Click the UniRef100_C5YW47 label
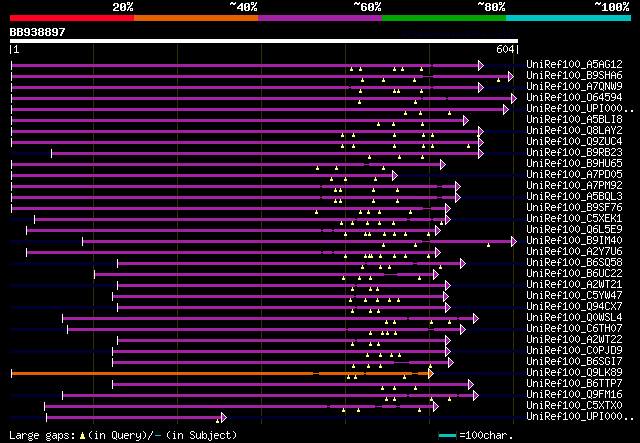Screen dimensions: 640x443 574,296
